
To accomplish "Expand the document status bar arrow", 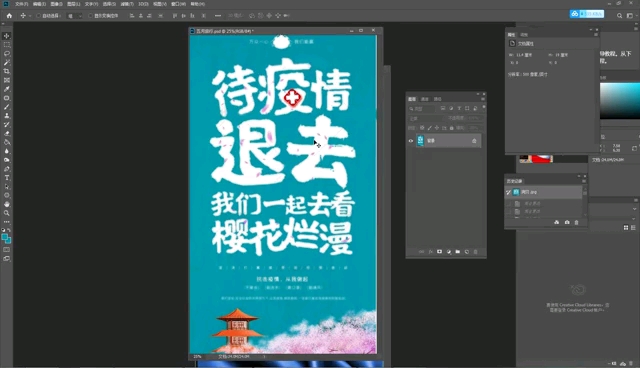I will 264,357.
